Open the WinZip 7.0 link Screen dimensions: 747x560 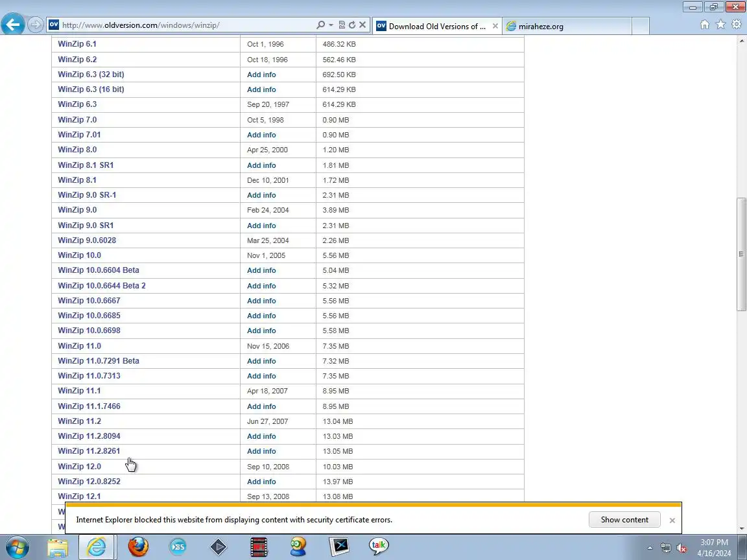(77, 119)
